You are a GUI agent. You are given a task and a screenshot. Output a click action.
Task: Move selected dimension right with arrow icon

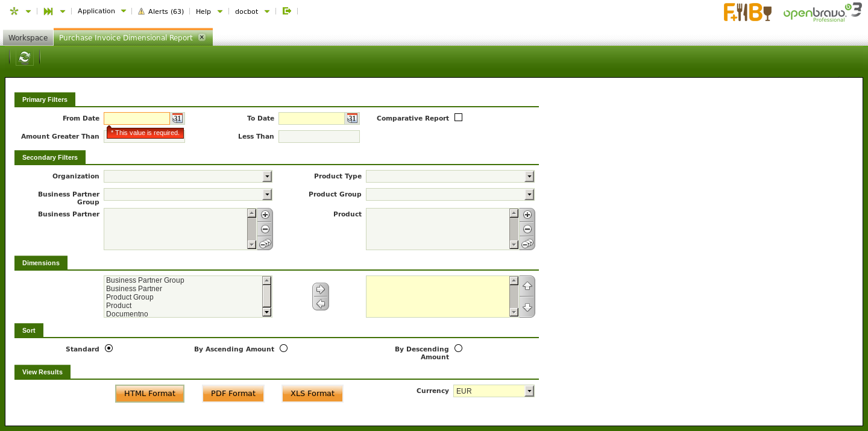click(x=321, y=289)
